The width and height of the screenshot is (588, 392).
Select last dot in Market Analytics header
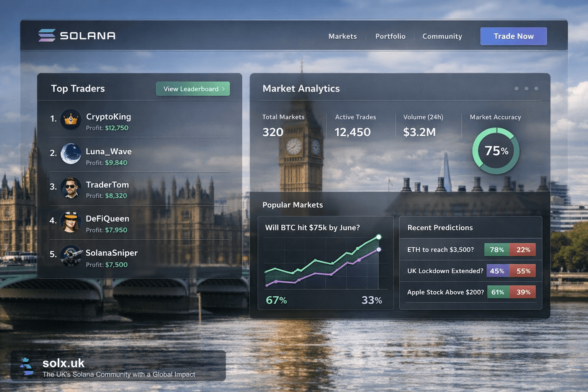coord(536,88)
